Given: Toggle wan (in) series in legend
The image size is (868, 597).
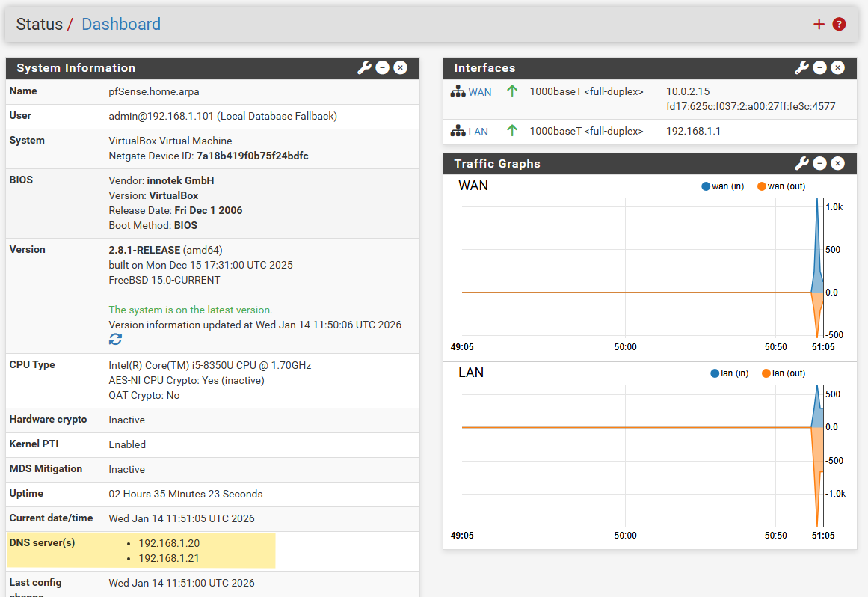Looking at the screenshot, I should point(723,186).
